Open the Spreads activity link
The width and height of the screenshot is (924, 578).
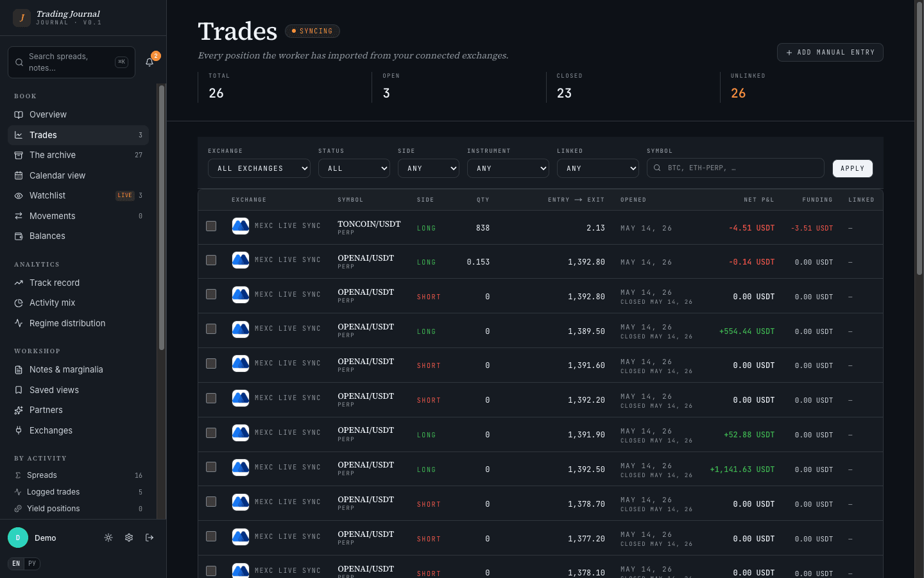[x=78, y=475]
